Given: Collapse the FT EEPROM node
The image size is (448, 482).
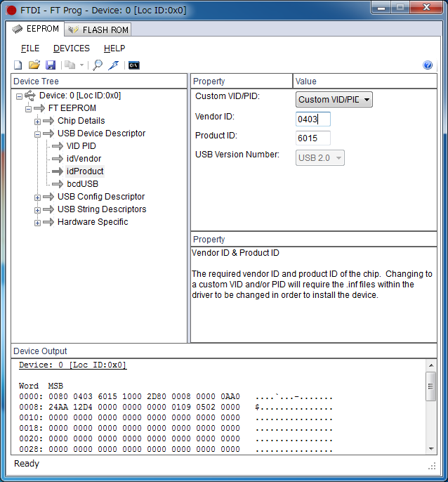Looking at the screenshot, I should [x=29, y=109].
